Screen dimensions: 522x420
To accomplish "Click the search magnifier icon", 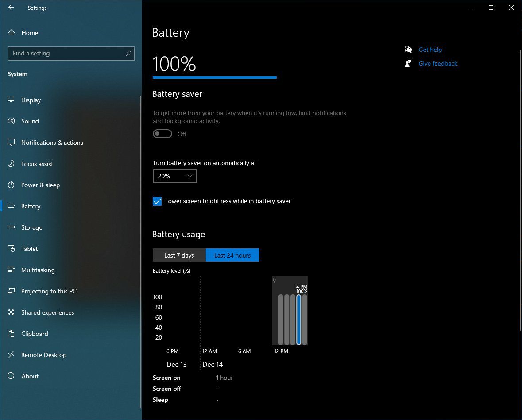I will pyautogui.click(x=128, y=53).
